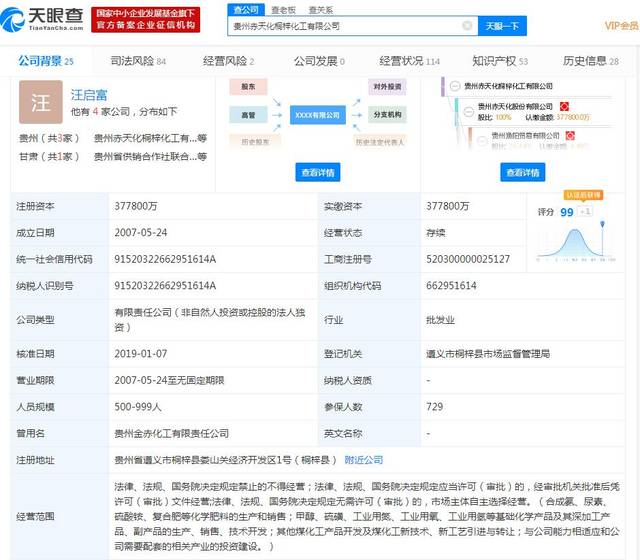Screen dimensions: 640x560
Task: Switch to the 公司发展 tab
Action: (319, 61)
